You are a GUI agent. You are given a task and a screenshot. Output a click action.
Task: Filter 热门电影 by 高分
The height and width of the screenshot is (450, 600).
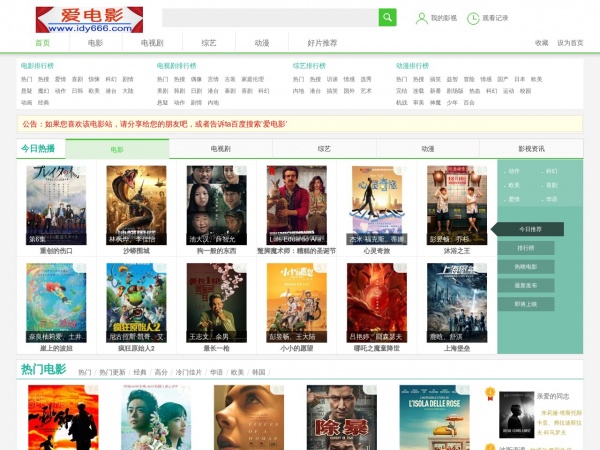coord(161,372)
